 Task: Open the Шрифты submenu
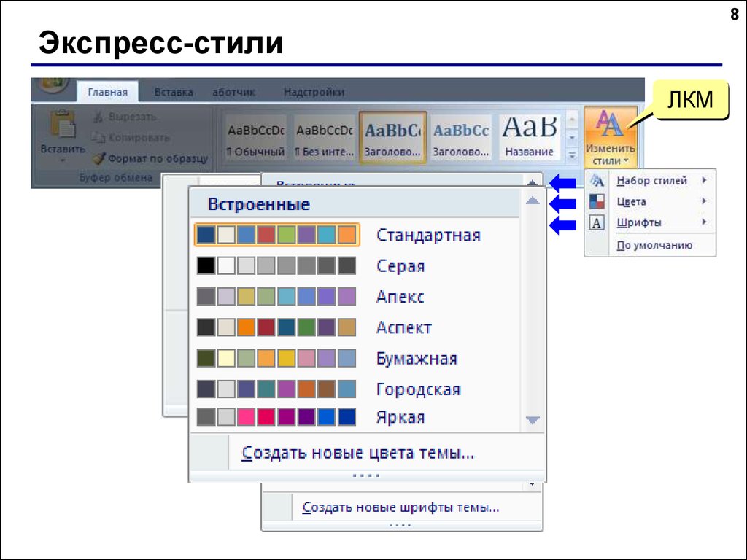(650, 222)
